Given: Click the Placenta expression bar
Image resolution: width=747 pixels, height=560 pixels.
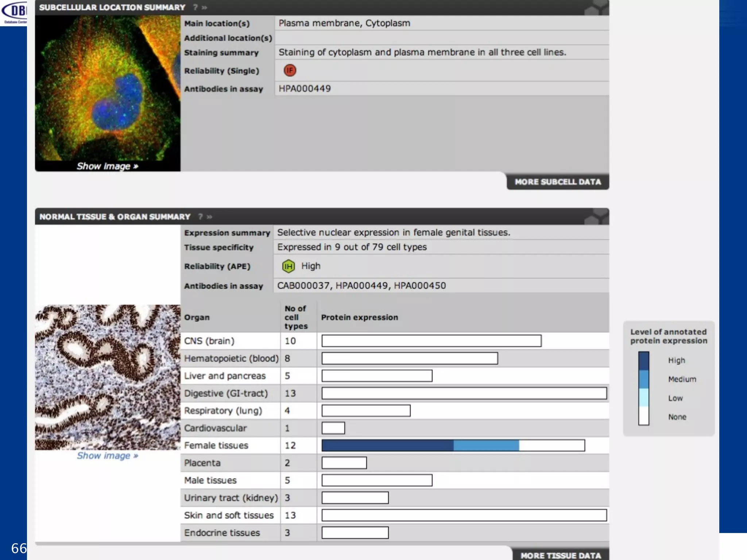Looking at the screenshot, I should click(344, 463).
